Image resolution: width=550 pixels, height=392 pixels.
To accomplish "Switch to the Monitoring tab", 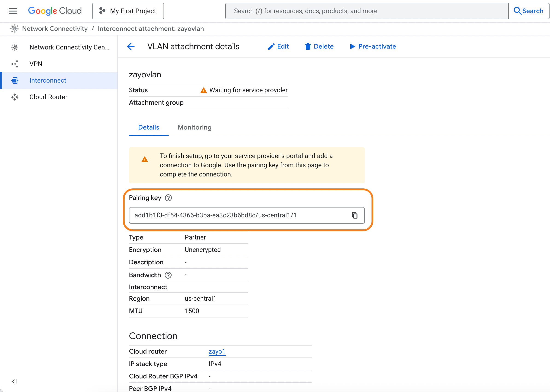I will click(x=194, y=127).
